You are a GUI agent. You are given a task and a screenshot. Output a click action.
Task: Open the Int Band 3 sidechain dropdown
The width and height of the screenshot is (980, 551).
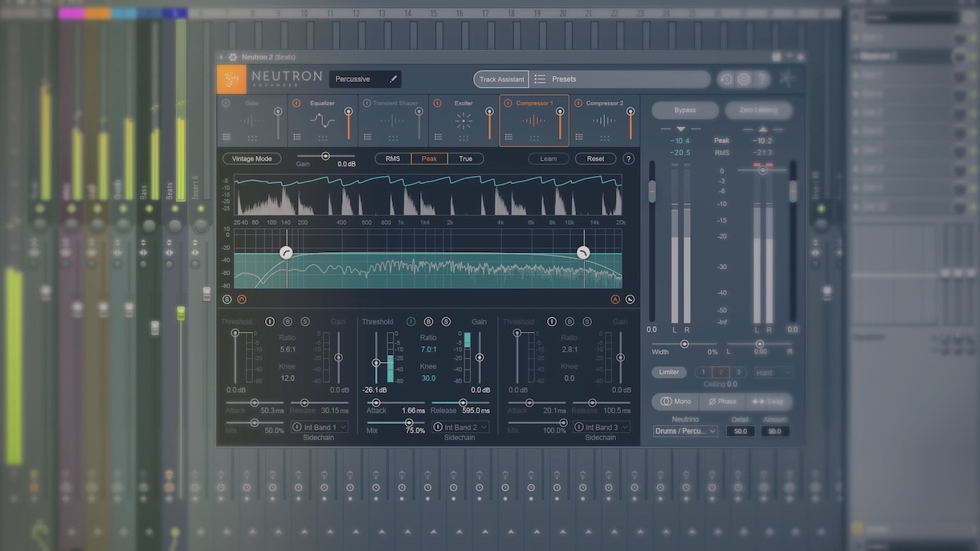point(602,427)
